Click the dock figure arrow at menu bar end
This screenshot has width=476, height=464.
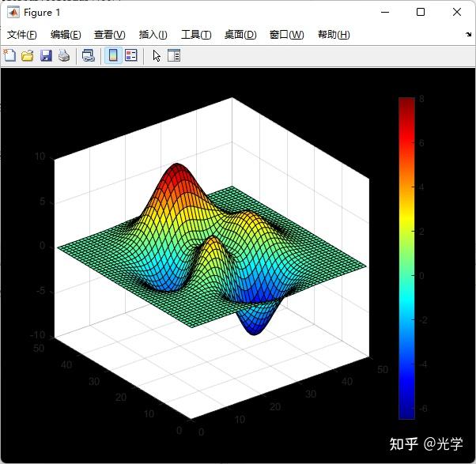pos(469,34)
